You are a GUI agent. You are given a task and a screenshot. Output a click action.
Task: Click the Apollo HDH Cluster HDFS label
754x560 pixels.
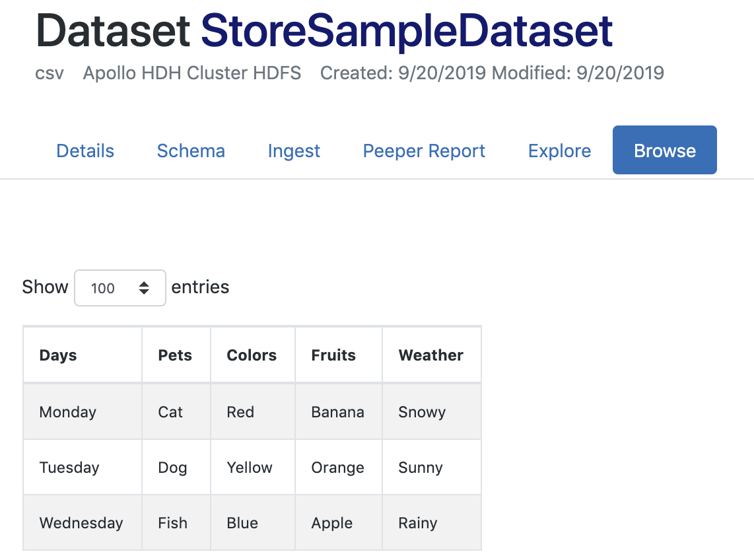[x=191, y=73]
